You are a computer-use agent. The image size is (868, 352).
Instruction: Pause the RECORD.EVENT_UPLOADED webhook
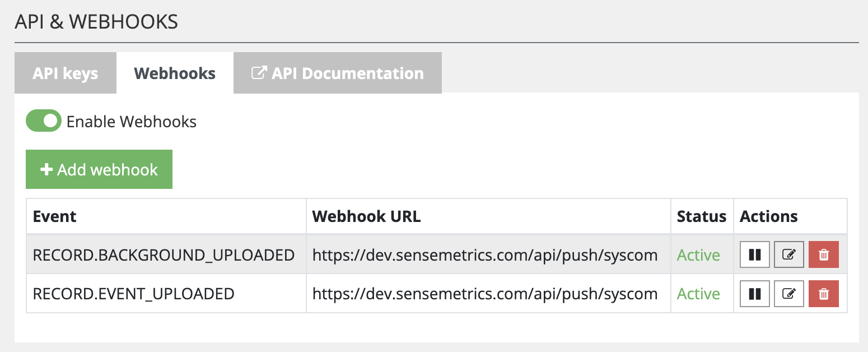755,294
